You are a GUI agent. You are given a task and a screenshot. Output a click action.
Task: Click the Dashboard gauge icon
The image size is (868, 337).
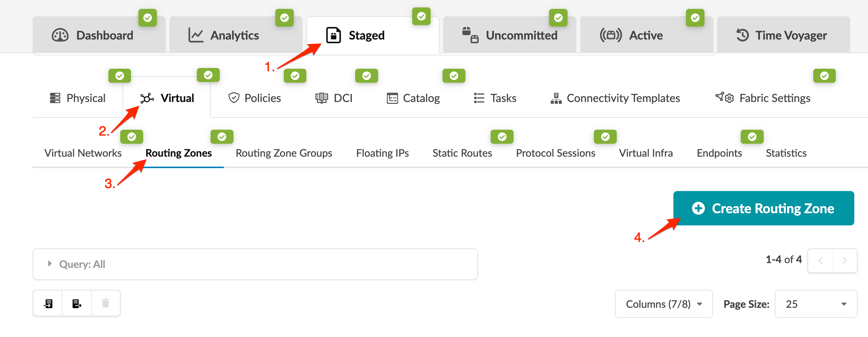[60, 35]
